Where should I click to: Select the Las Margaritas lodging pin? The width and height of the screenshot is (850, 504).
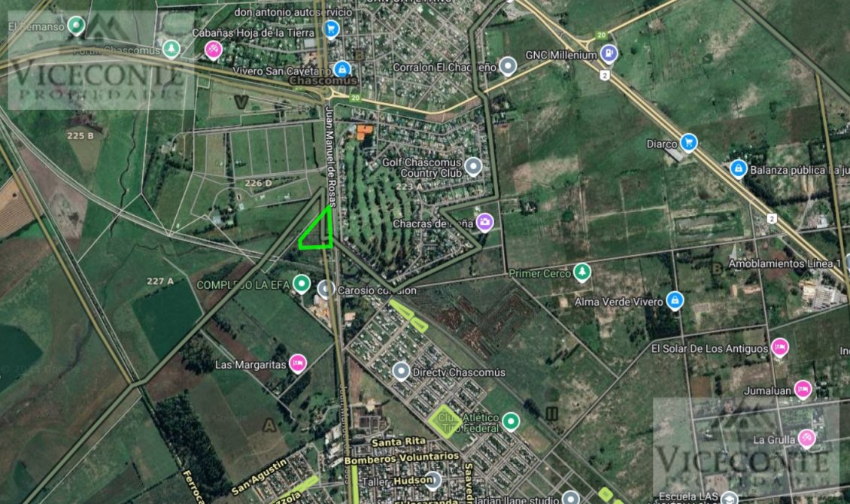[298, 363]
